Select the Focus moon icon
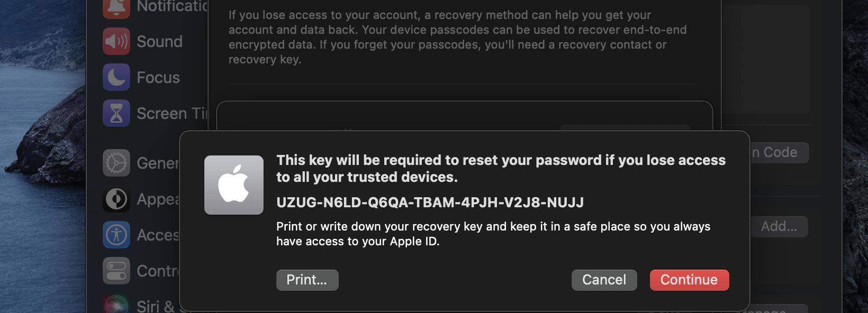The width and height of the screenshot is (868, 313). pyautogui.click(x=116, y=77)
